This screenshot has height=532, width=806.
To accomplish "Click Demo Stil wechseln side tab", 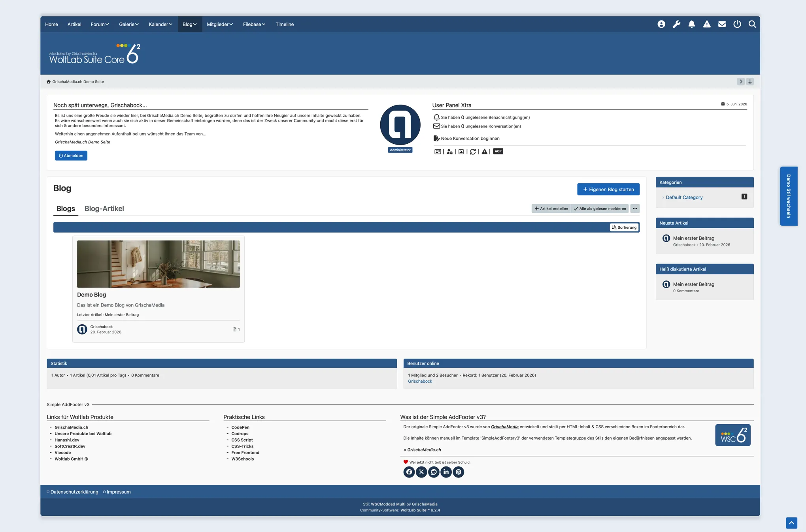I will pyautogui.click(x=788, y=196).
